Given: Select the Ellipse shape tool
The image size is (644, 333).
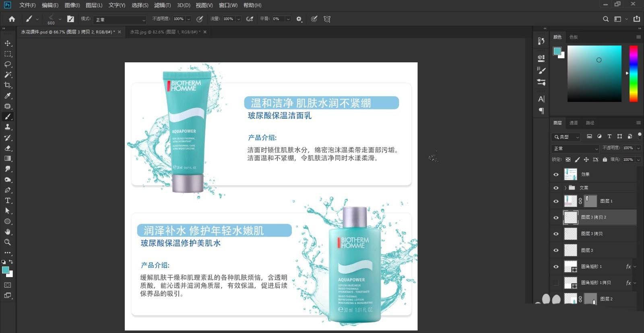Looking at the screenshot, I should [8, 221].
